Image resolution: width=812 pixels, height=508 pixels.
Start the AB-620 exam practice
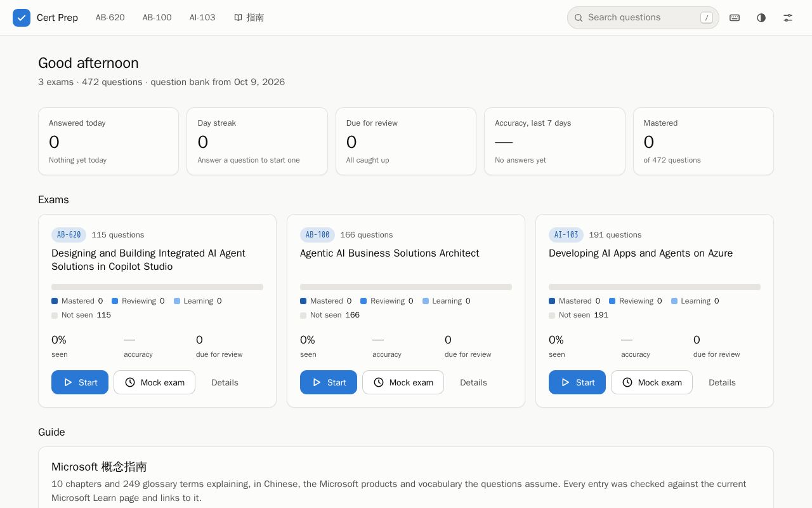(80, 382)
